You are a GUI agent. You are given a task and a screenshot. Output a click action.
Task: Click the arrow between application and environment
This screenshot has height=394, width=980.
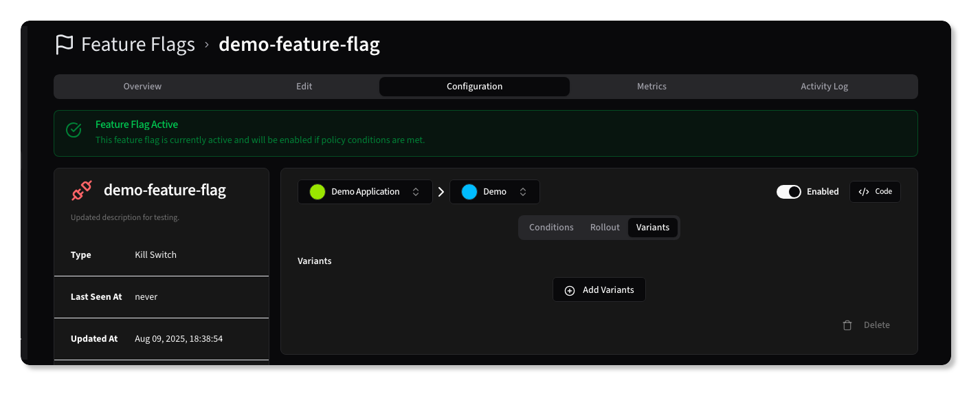pyautogui.click(x=441, y=192)
